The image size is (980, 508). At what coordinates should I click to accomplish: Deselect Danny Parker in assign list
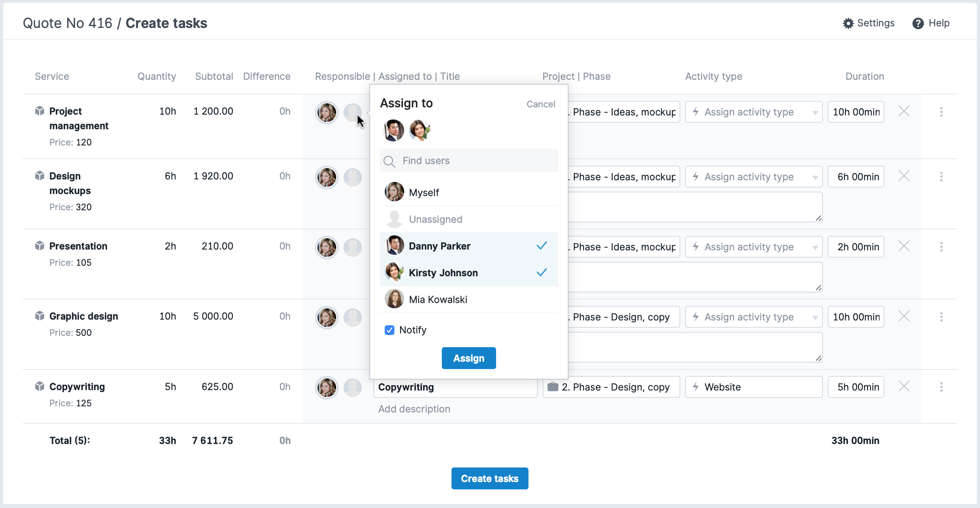[x=469, y=246]
